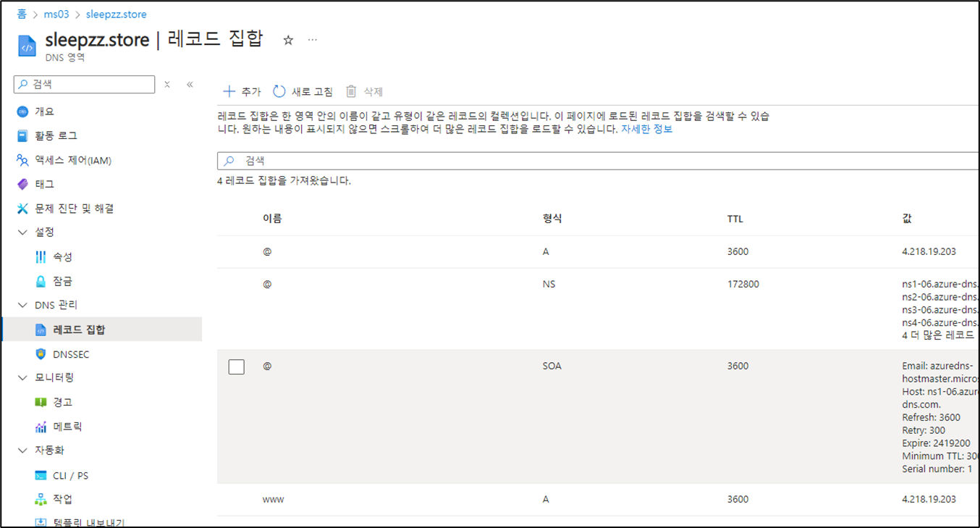Click the 속성 bars icon
The width and height of the screenshot is (980, 528).
click(x=41, y=257)
